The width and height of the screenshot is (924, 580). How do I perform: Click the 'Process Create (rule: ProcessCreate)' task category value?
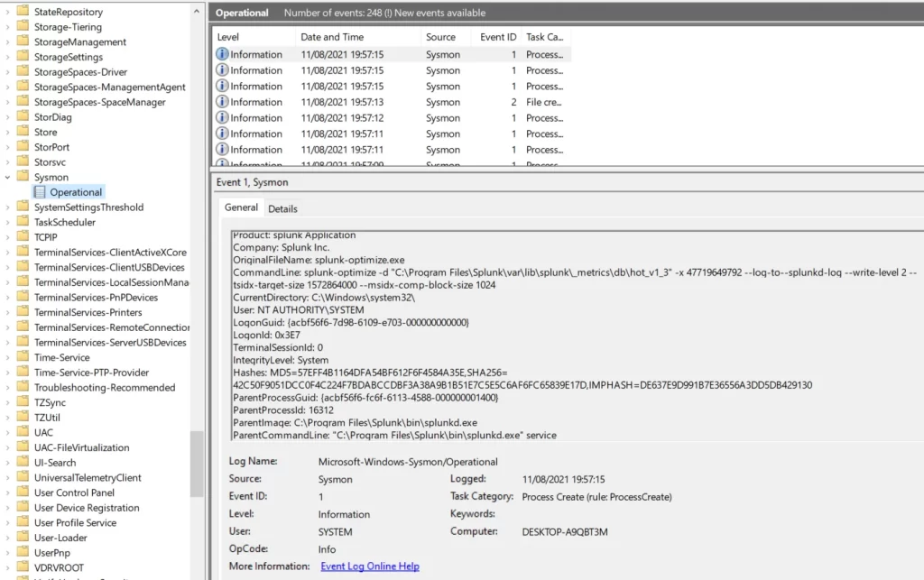pos(597,497)
